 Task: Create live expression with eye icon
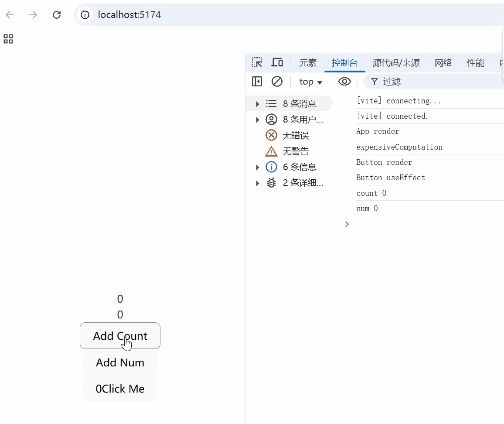pos(344,82)
